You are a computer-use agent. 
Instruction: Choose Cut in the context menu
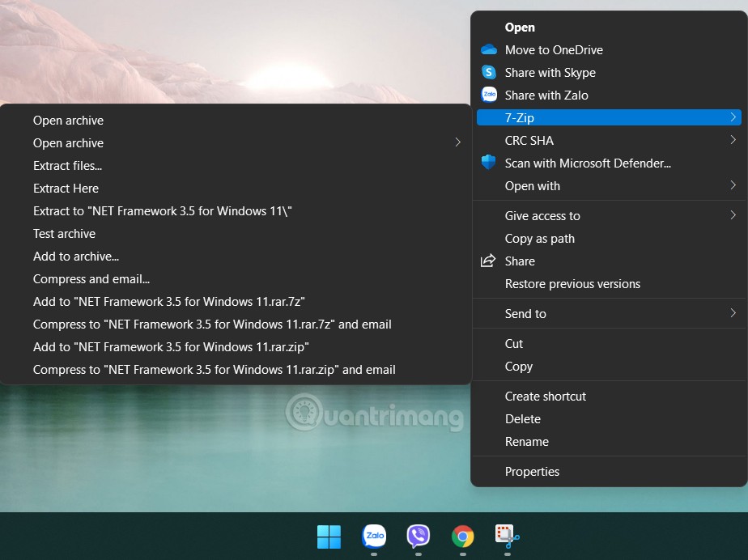[609, 343]
